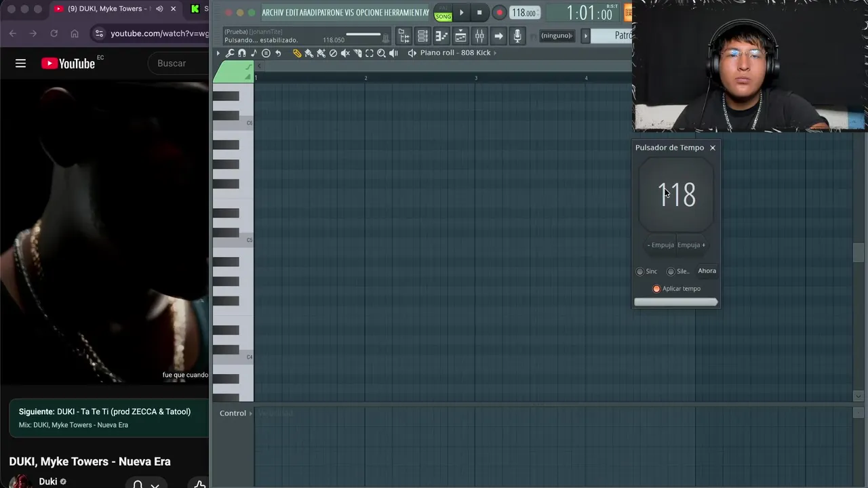Open the Piano roll view icon

(x=441, y=35)
